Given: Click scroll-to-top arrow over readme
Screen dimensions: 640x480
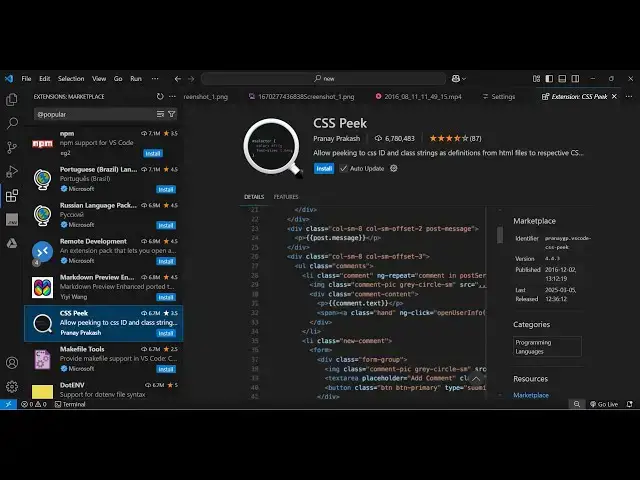Looking at the screenshot, I should tap(476, 379).
